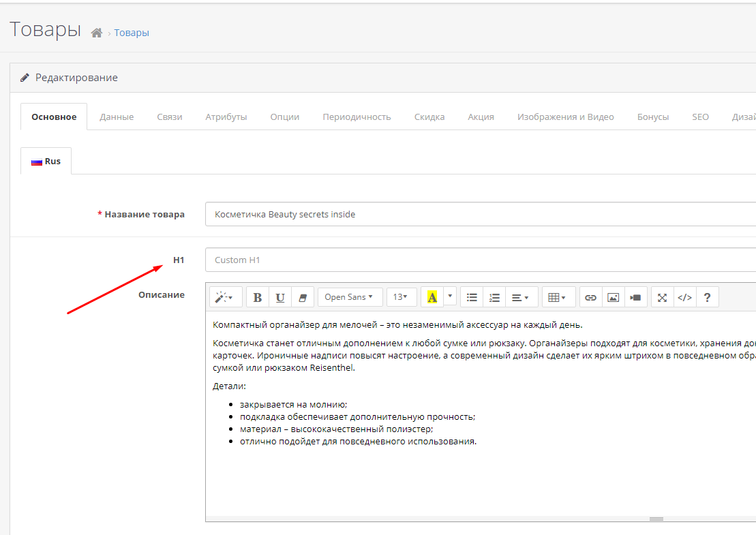Select the Rus language tab
The height and width of the screenshot is (535, 756).
click(x=46, y=161)
